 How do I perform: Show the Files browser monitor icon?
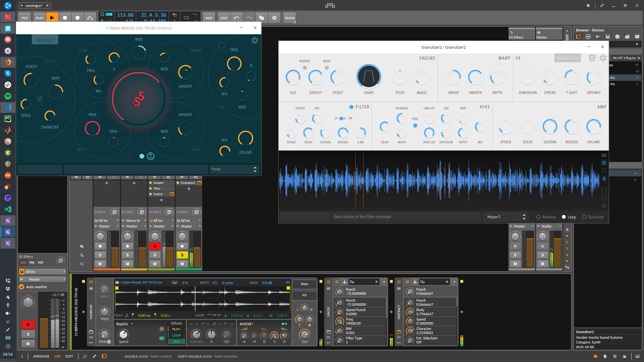click(x=637, y=37)
